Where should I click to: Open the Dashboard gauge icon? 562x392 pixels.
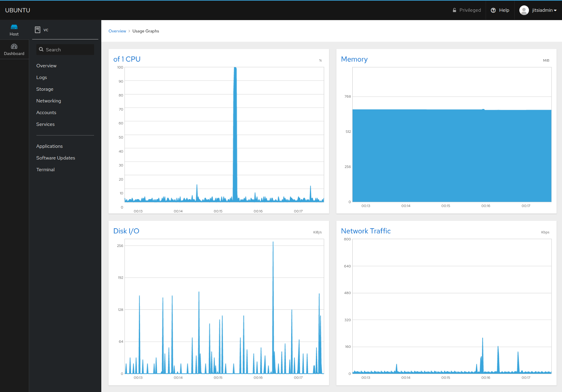point(14,47)
